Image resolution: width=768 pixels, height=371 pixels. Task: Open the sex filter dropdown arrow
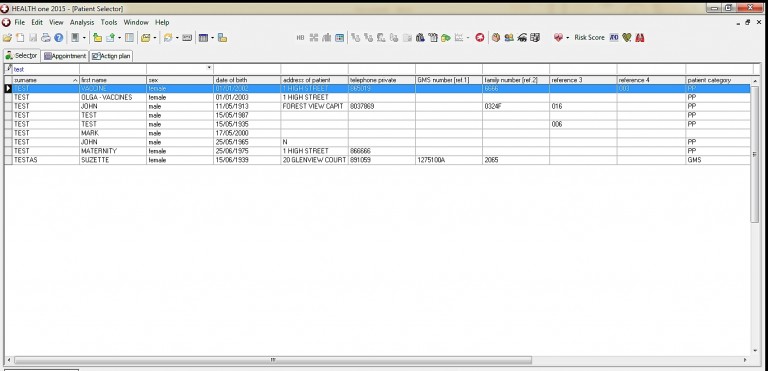coord(209,68)
